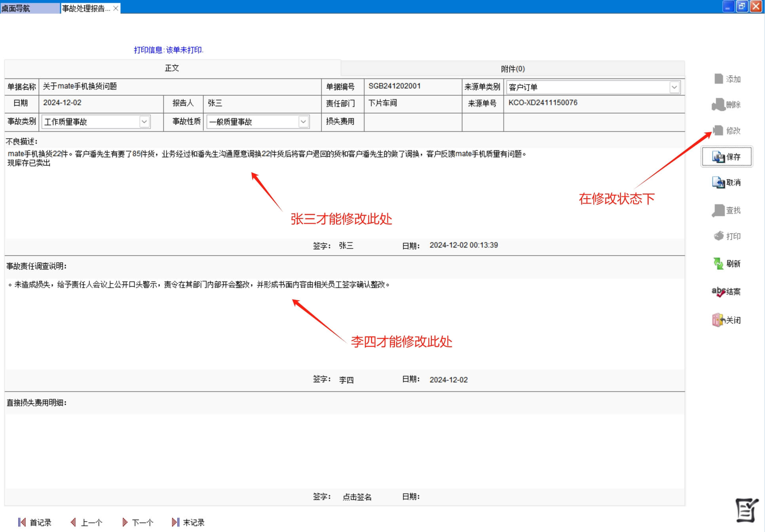Viewport: 765px width, 532px height.
Task: Switch to the 桌面导航 tab
Action: point(29,8)
